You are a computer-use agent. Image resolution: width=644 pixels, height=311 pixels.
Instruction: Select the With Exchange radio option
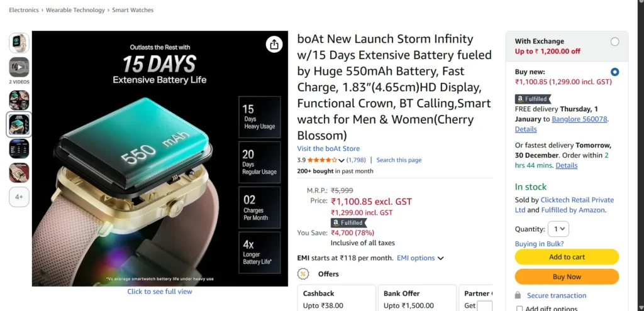(614, 41)
